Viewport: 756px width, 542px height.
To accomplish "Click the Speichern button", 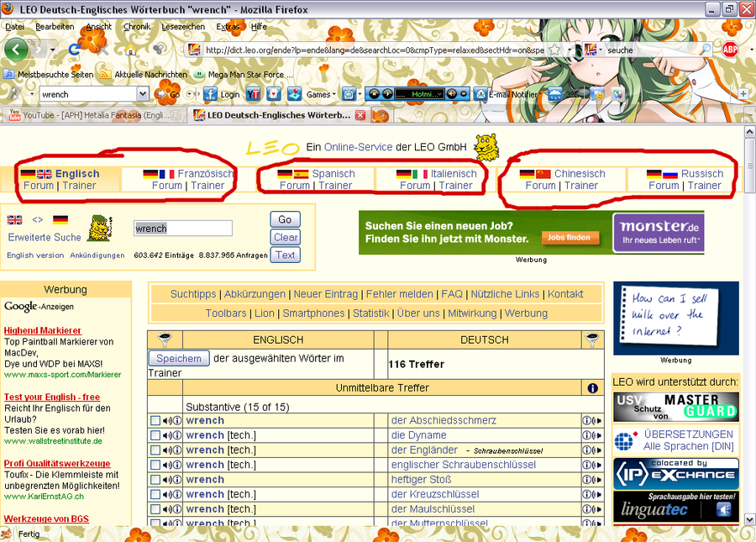I will click(x=179, y=358).
